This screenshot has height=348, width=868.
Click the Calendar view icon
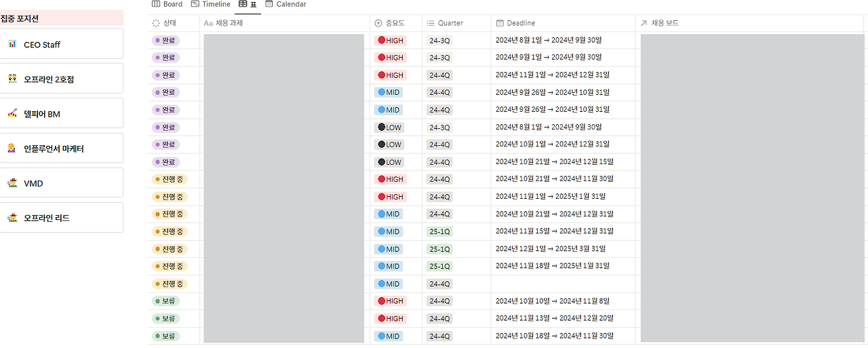(269, 4)
